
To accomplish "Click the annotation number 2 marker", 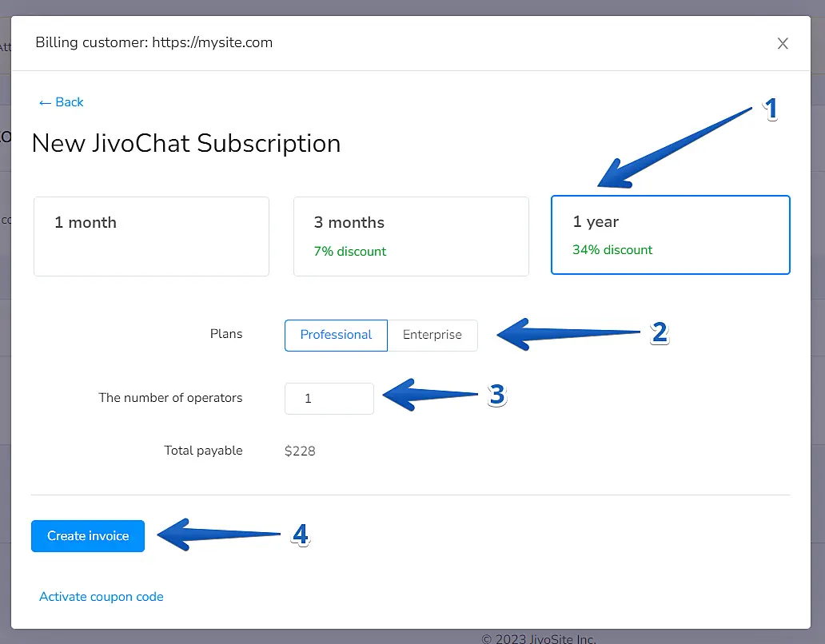I will pos(659,332).
